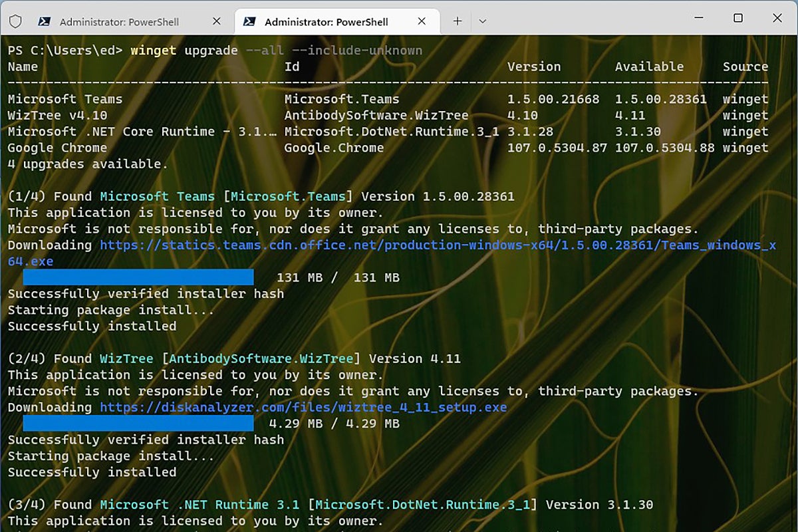Click the 'Id' column header
Image resolution: width=798 pixels, height=532 pixels.
[292, 66]
